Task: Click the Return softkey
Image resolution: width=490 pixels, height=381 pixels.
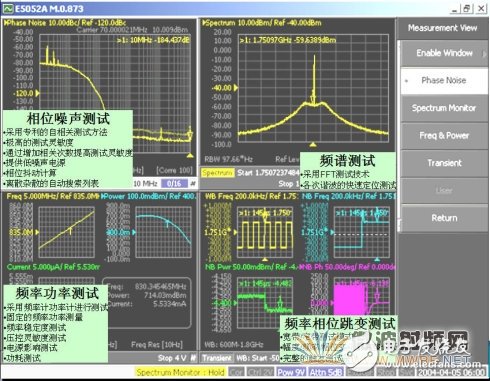Action: pyautogui.click(x=444, y=218)
